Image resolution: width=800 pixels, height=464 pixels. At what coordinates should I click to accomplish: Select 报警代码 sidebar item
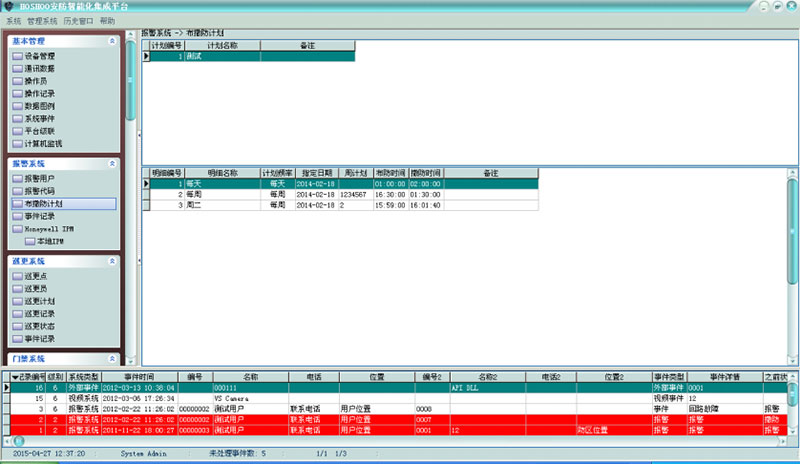tap(40, 191)
